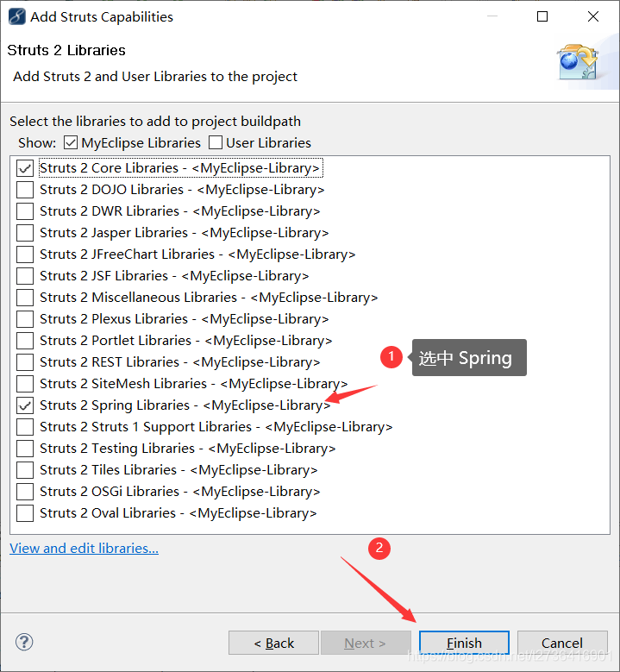Check Struts 2 DWR Libraries checkbox

pos(25,211)
